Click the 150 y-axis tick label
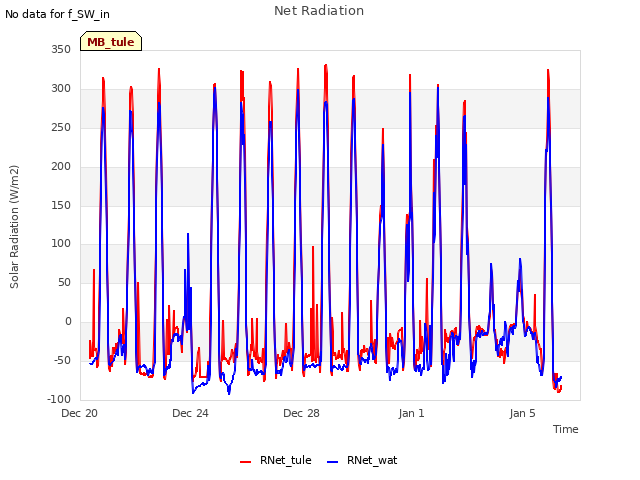 (x=61, y=205)
